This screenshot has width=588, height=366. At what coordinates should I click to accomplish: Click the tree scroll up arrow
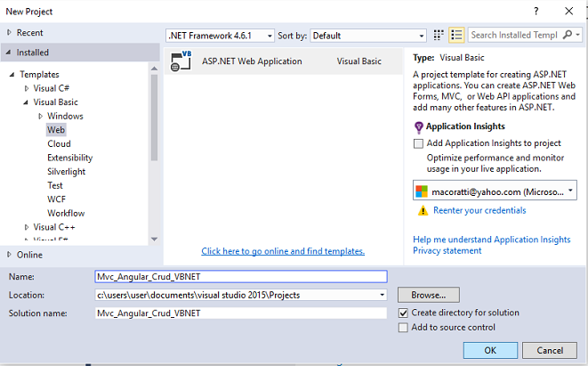pyautogui.click(x=154, y=69)
